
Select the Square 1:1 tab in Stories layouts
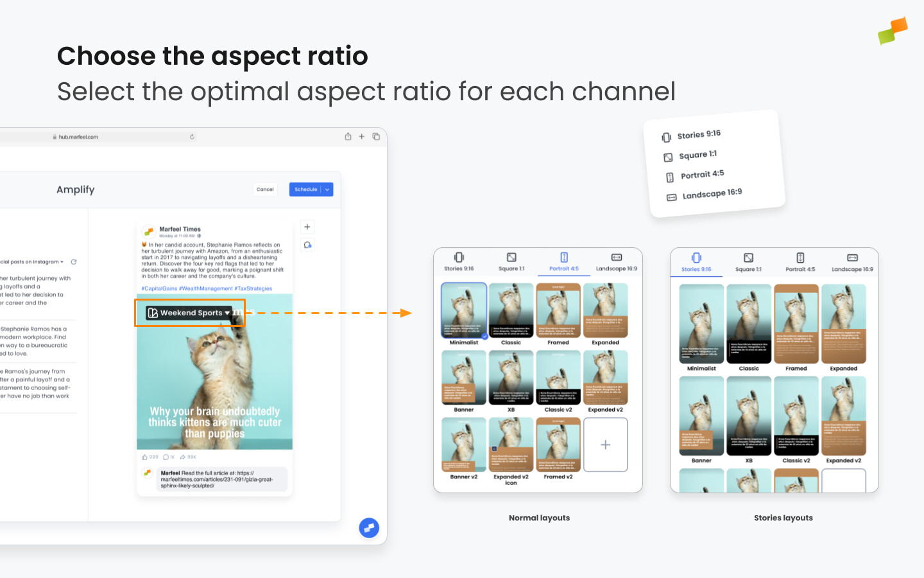pos(748,262)
